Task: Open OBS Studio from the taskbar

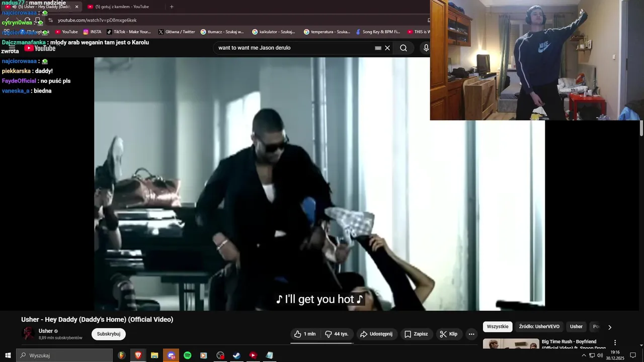Action: point(220,355)
